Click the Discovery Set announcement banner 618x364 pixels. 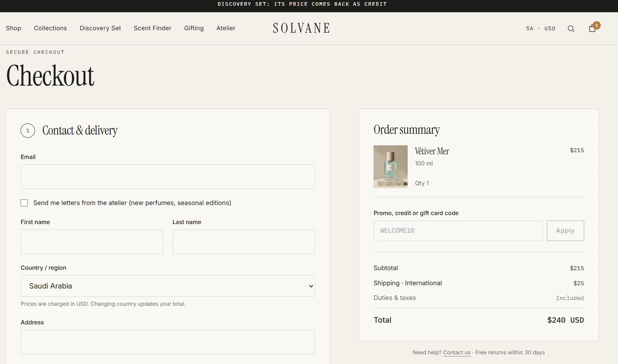tap(302, 4)
